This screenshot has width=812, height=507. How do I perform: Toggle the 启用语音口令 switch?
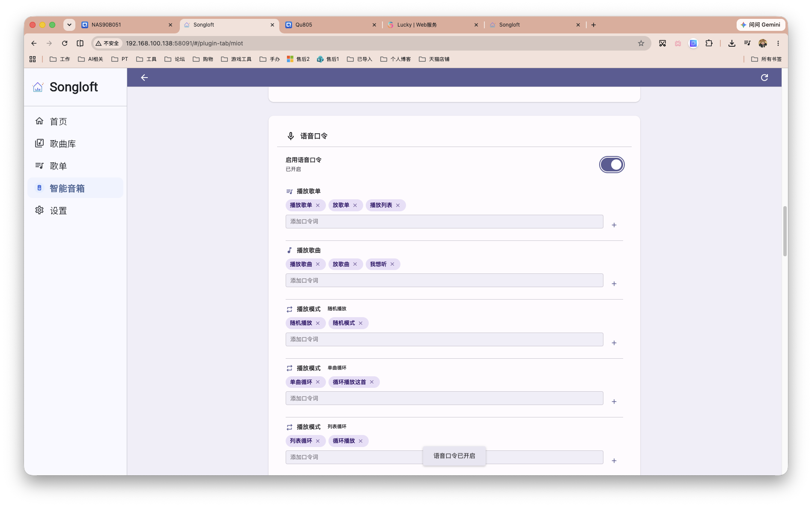pyautogui.click(x=612, y=165)
